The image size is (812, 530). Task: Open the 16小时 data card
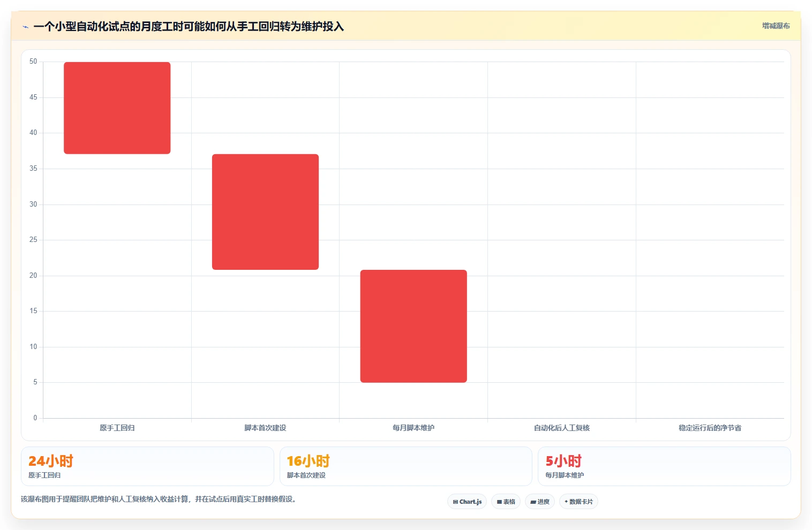click(x=406, y=466)
